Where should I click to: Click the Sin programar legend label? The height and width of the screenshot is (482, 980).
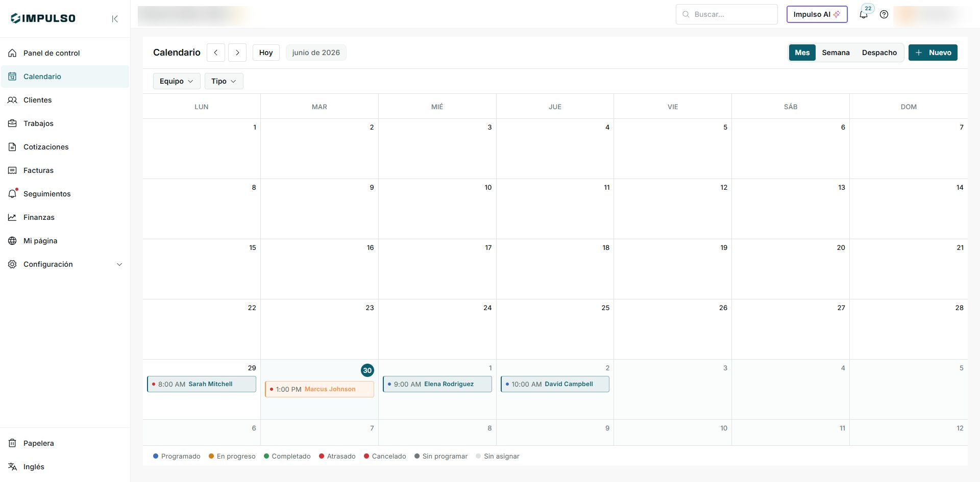(x=445, y=456)
